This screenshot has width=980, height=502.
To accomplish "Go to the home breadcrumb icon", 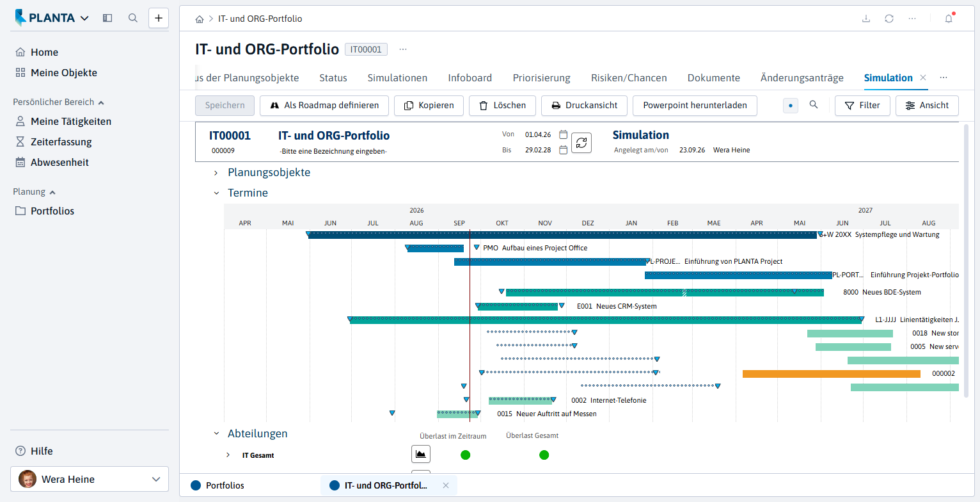I will click(x=200, y=19).
